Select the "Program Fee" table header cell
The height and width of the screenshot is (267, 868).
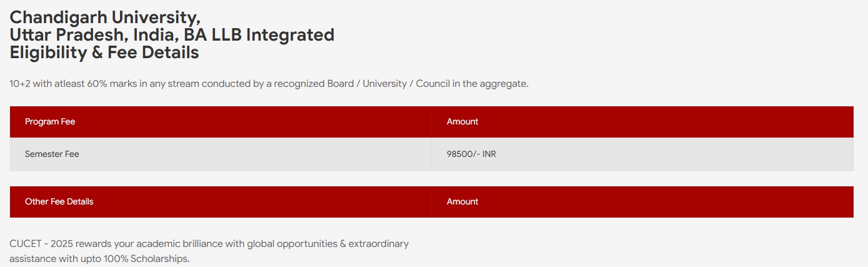(x=50, y=122)
